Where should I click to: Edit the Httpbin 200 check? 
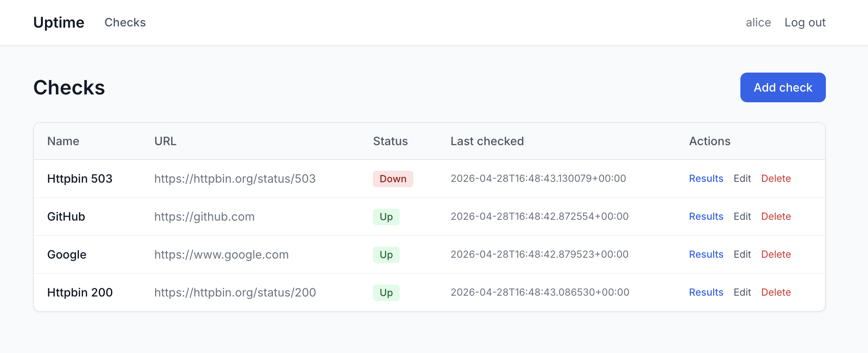[742, 292]
